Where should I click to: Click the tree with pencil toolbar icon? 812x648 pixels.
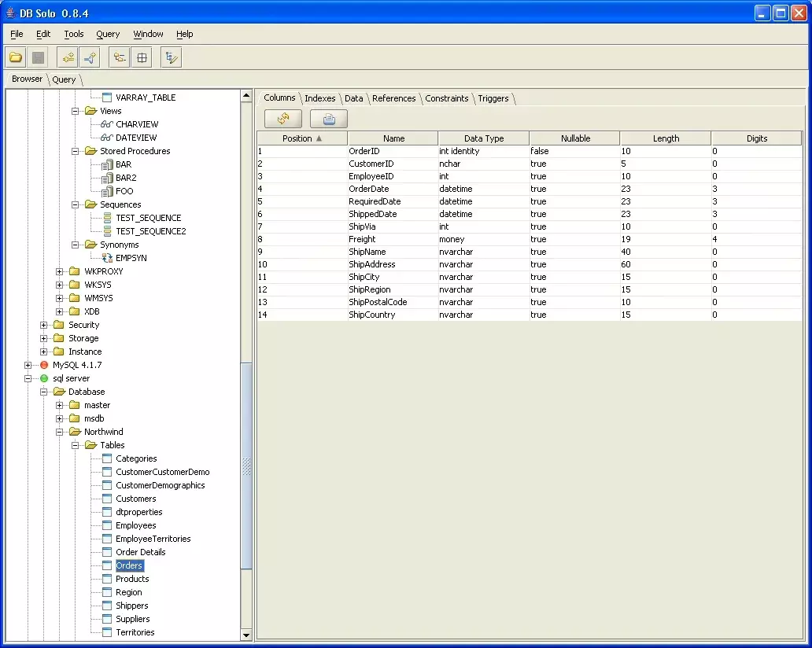point(171,57)
